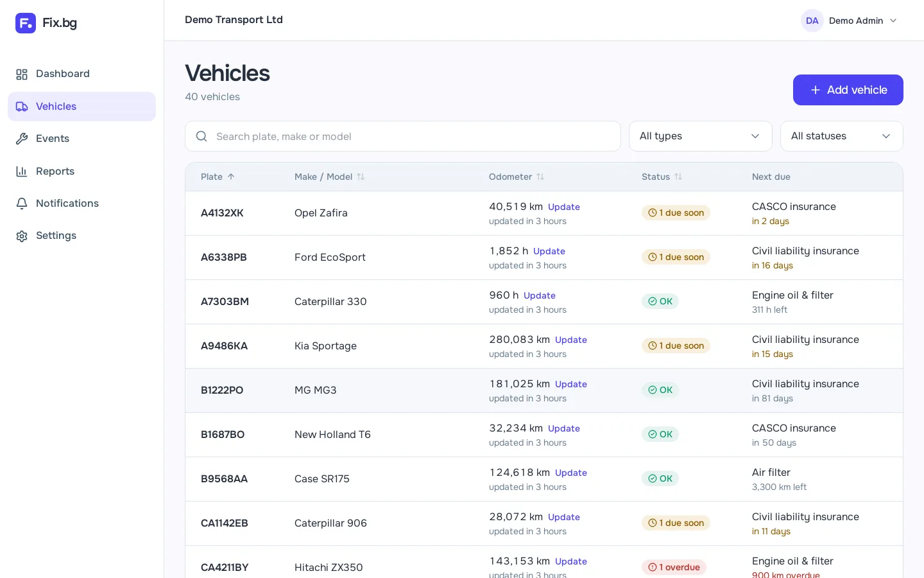924x578 pixels.
Task: Click the Fix.bg logo icon
Action: tap(26, 23)
